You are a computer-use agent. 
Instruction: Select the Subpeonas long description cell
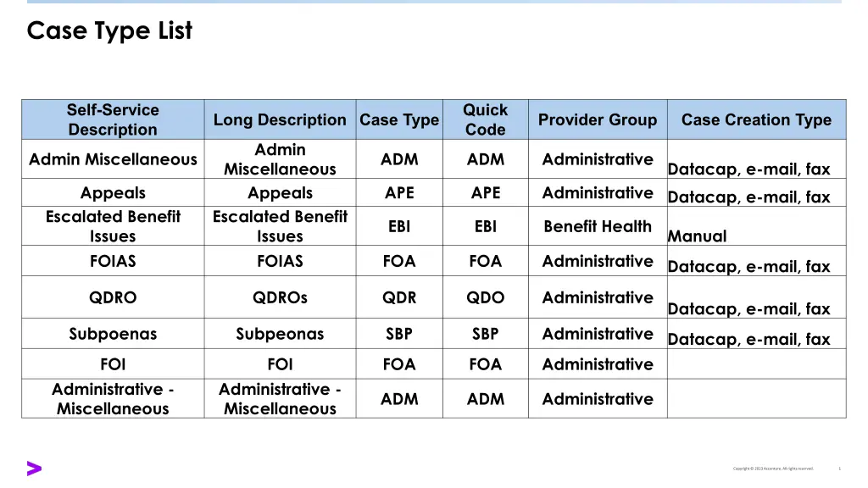point(280,334)
